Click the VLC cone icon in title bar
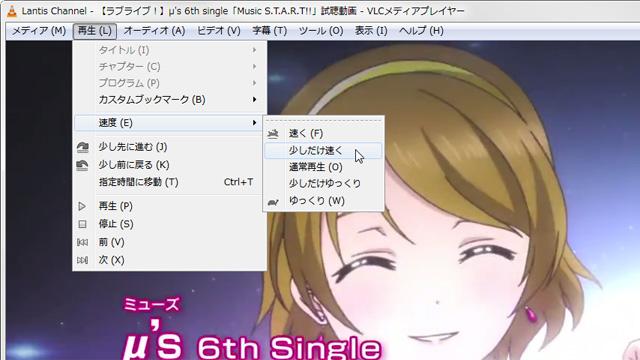The height and width of the screenshot is (360, 640). pos(12,11)
